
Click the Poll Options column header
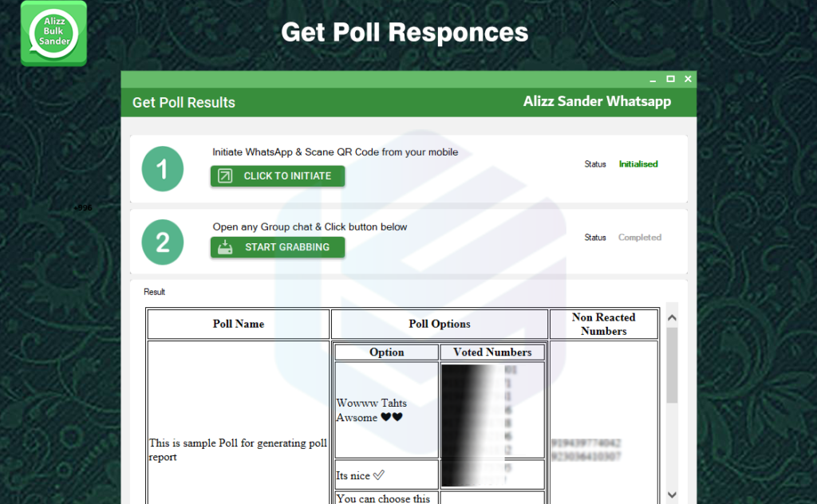(440, 324)
